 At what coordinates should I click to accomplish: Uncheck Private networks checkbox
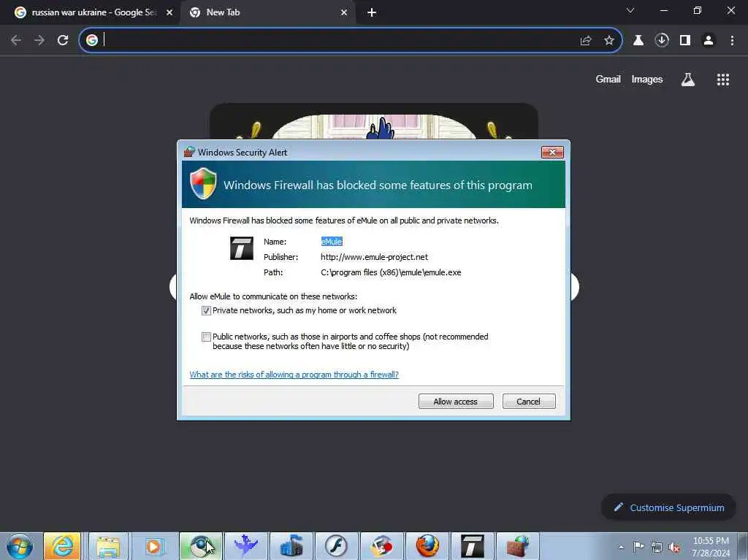click(x=206, y=310)
